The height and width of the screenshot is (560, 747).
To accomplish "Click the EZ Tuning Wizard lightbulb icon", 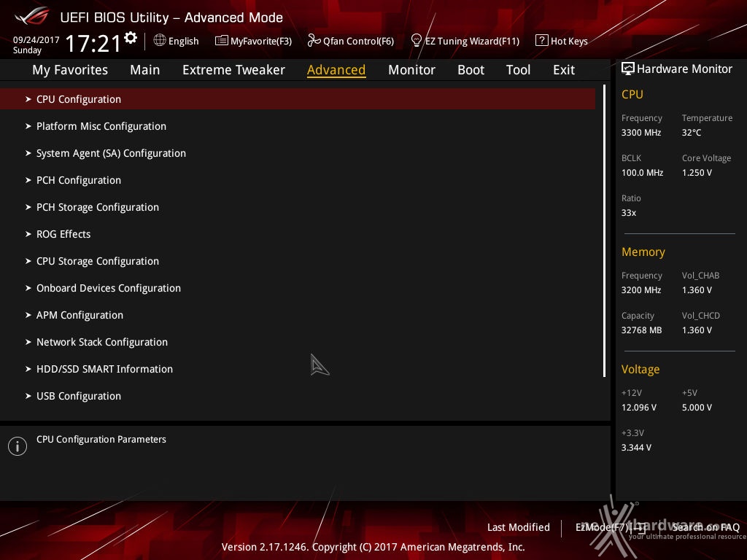I will pyautogui.click(x=416, y=41).
